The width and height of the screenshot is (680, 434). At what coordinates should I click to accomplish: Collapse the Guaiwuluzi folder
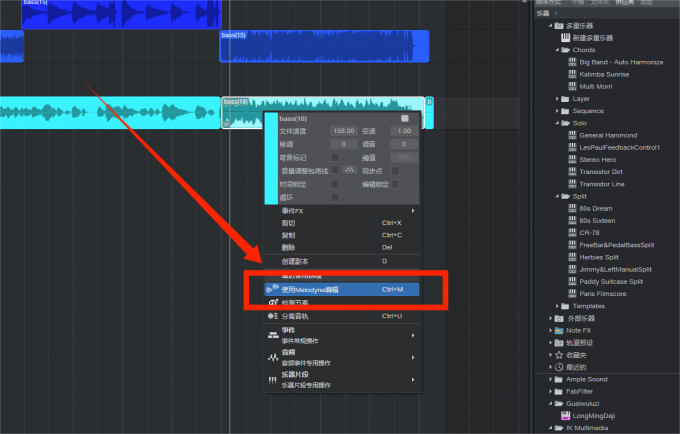pos(550,404)
